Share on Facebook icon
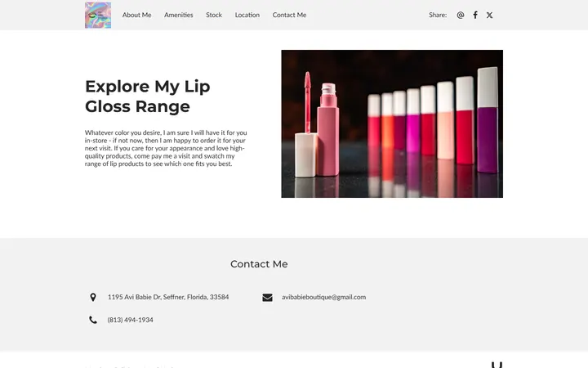588x368 pixels. tap(475, 15)
